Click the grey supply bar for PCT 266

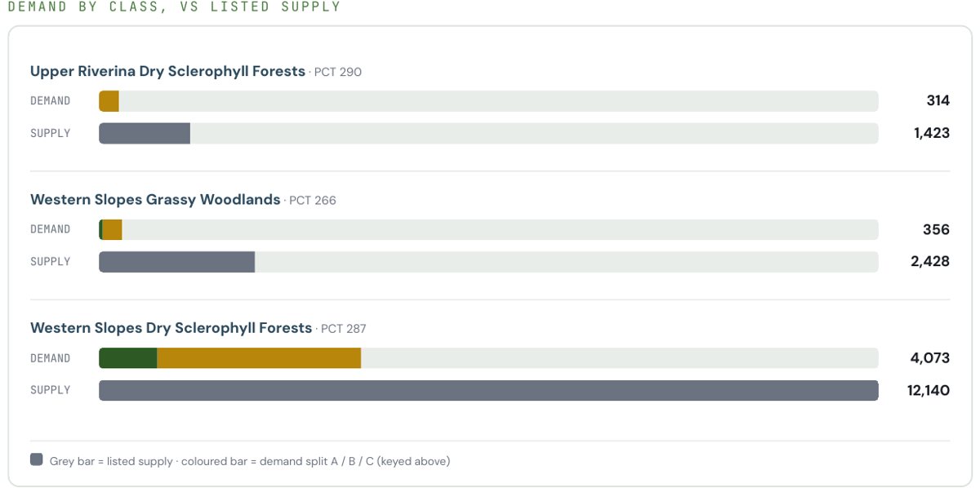pyautogui.click(x=177, y=262)
